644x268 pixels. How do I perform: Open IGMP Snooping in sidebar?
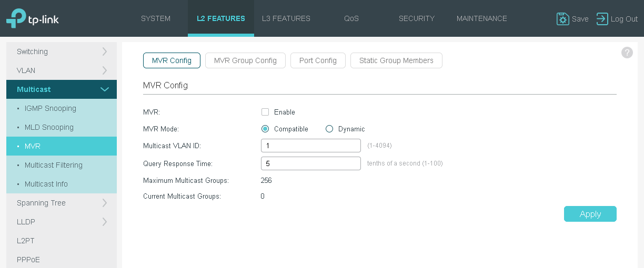51,108
